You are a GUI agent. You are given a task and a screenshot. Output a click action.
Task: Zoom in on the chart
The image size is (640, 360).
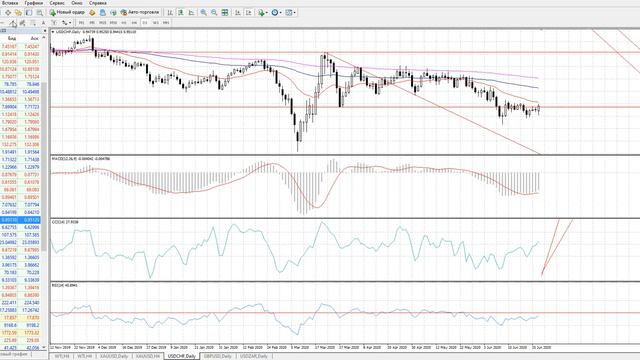pyautogui.click(x=203, y=13)
